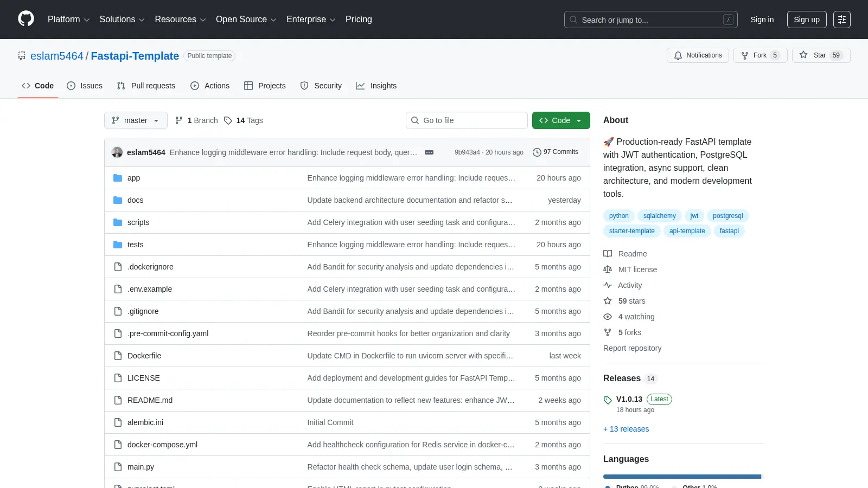The image size is (868, 488).
Task: Expand the Resources menu
Action: pos(180,20)
